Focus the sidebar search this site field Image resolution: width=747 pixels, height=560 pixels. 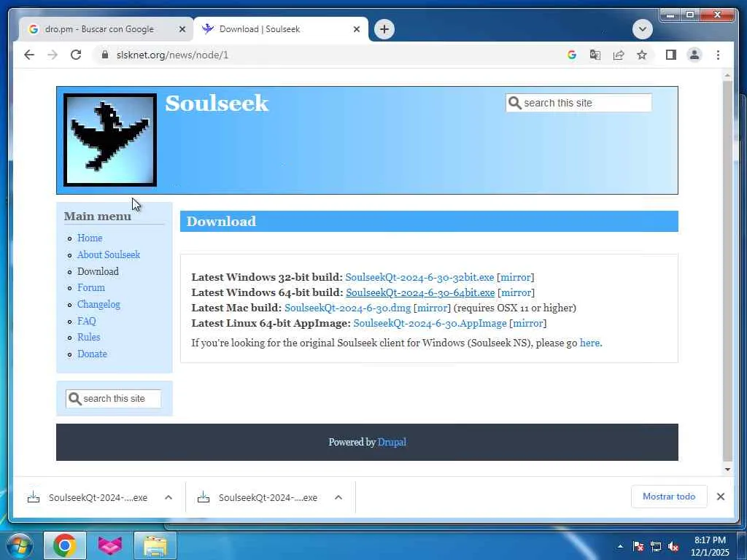(x=113, y=399)
